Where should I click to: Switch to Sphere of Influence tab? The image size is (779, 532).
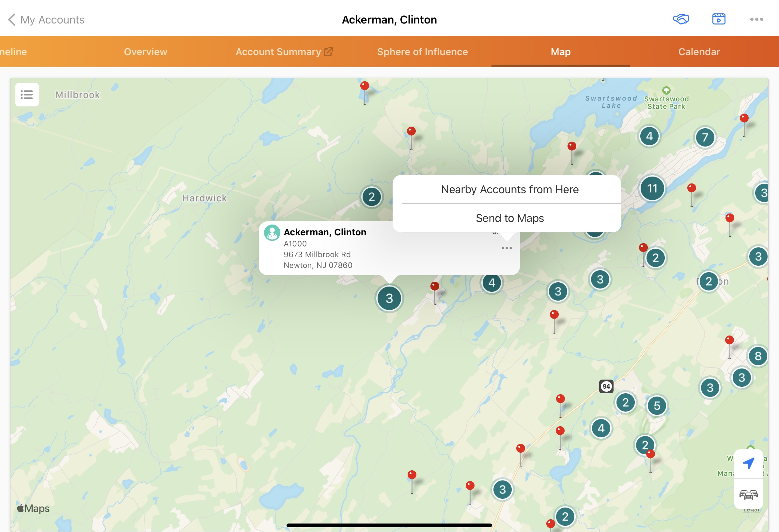click(422, 52)
